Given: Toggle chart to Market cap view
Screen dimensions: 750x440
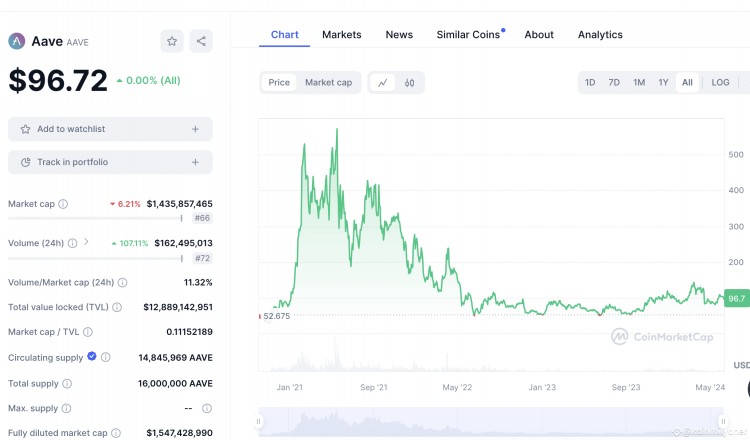Looking at the screenshot, I should (x=328, y=82).
